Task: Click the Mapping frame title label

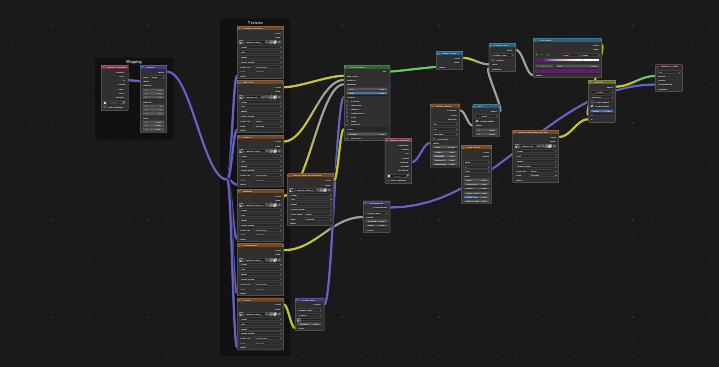Action: (134, 62)
